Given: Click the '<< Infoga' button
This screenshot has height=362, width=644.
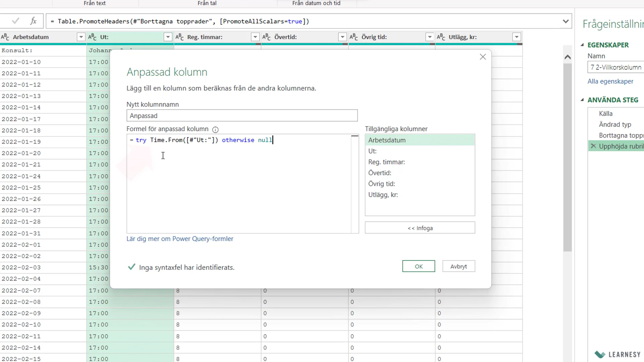Looking at the screenshot, I should tap(420, 228).
